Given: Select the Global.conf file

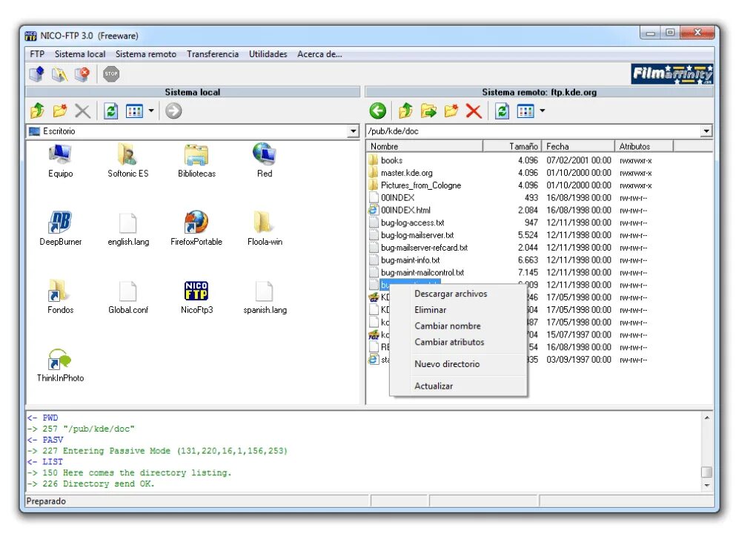Looking at the screenshot, I should pyautogui.click(x=128, y=297).
